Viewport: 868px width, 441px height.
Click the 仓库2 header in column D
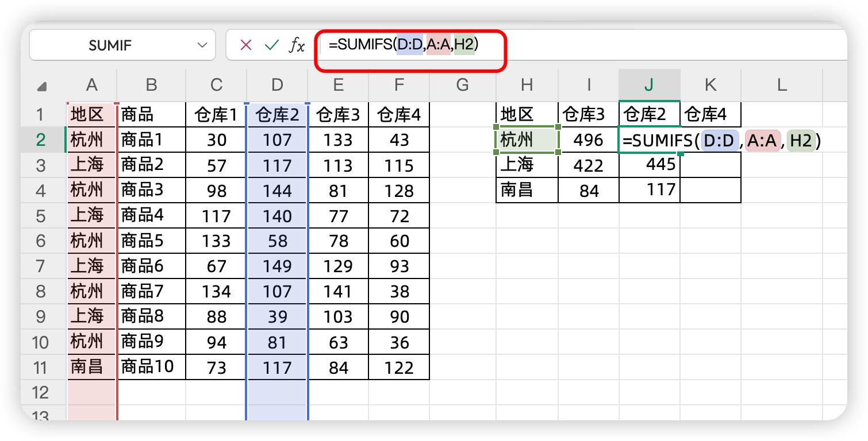click(x=277, y=115)
